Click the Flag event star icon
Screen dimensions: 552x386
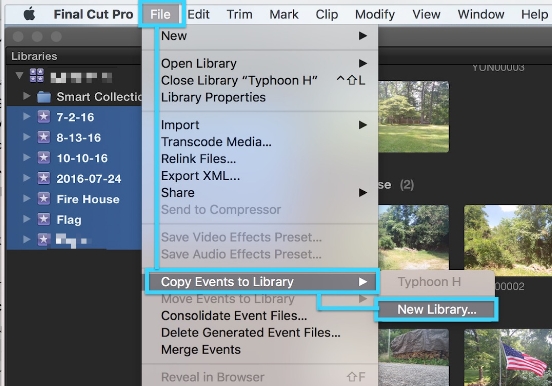click(44, 219)
